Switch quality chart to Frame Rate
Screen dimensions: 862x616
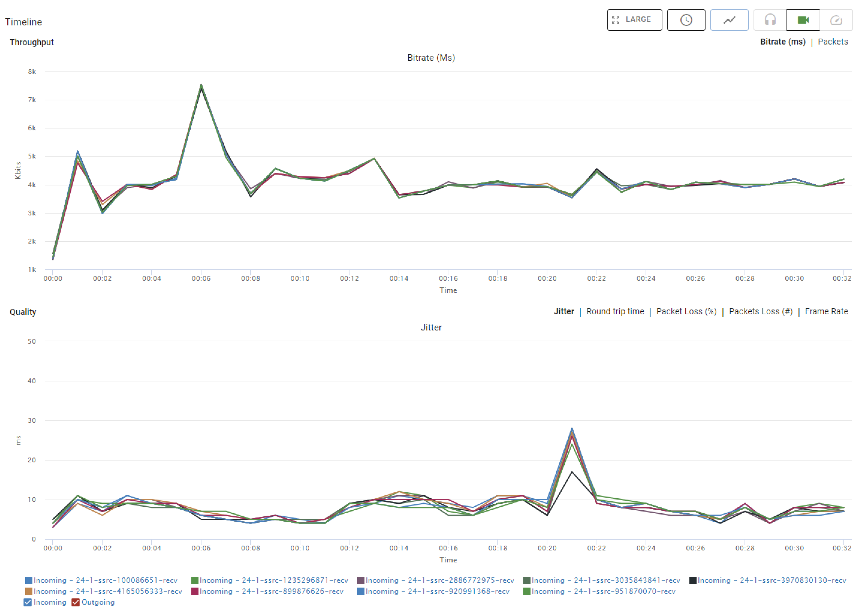[x=826, y=311]
